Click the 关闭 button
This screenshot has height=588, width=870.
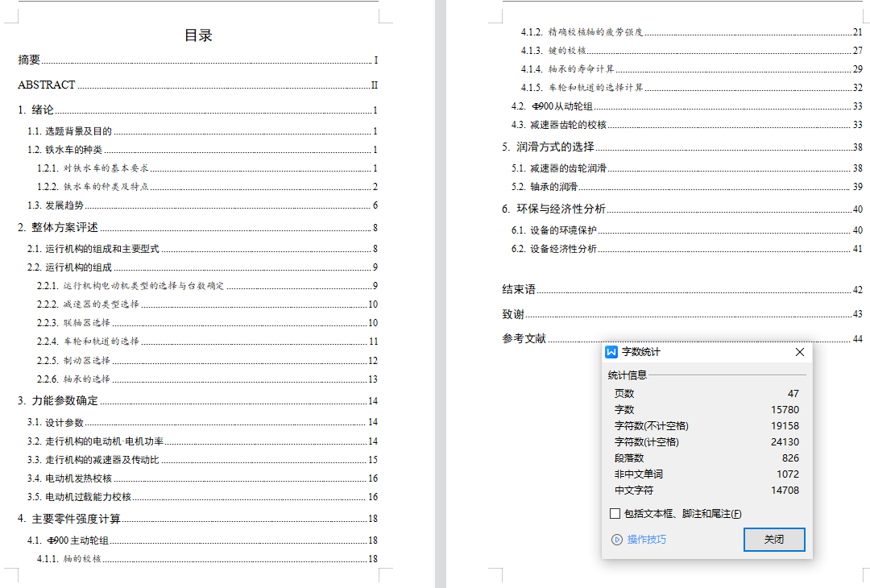click(x=774, y=539)
